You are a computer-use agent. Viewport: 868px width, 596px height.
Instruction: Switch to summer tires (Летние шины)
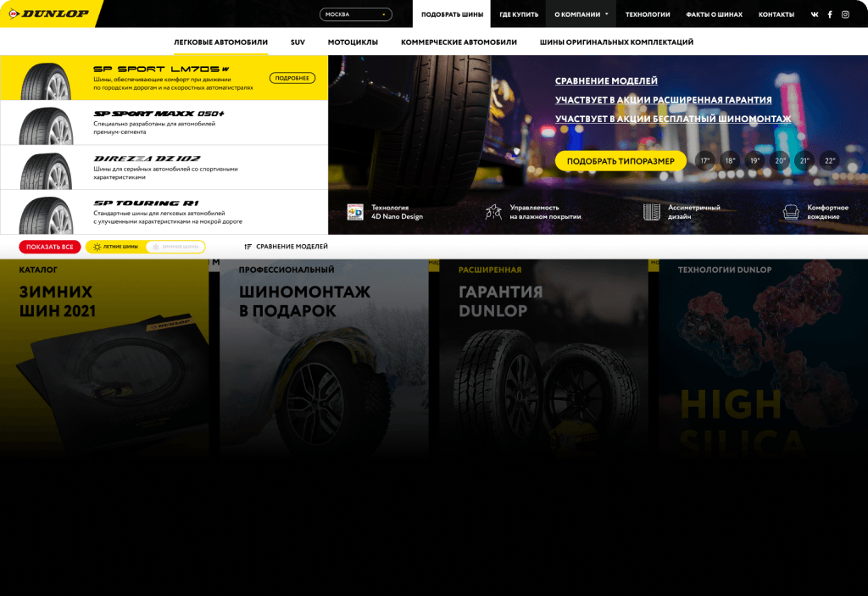[115, 247]
